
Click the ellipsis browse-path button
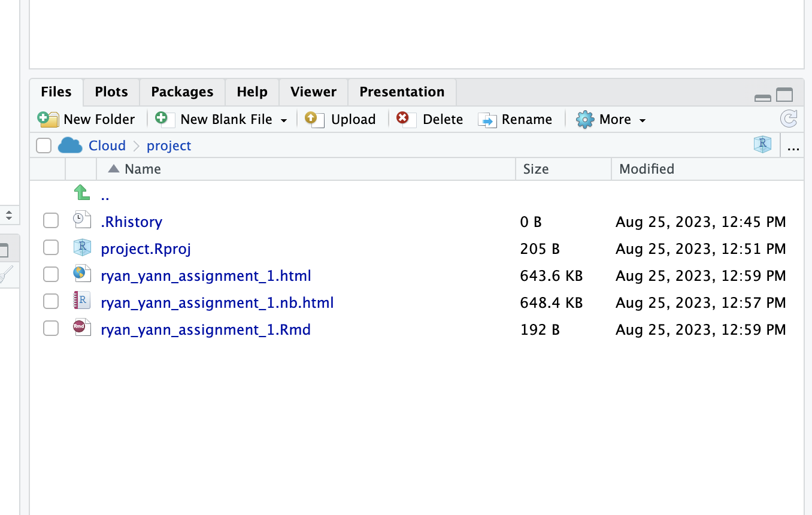click(793, 146)
